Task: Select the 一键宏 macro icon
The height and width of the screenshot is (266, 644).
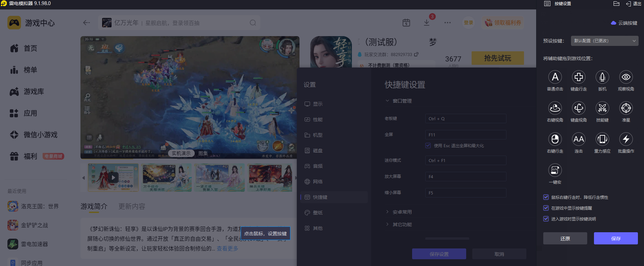Action: [555, 170]
